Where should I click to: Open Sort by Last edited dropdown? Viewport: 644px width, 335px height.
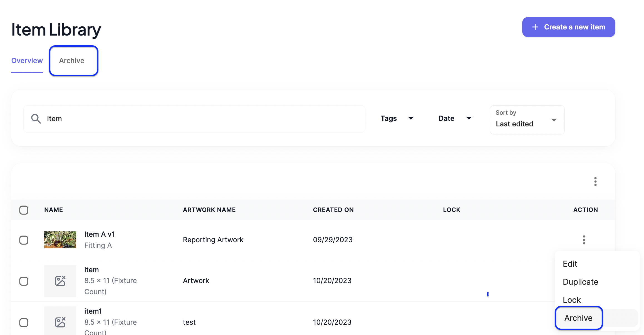click(527, 120)
